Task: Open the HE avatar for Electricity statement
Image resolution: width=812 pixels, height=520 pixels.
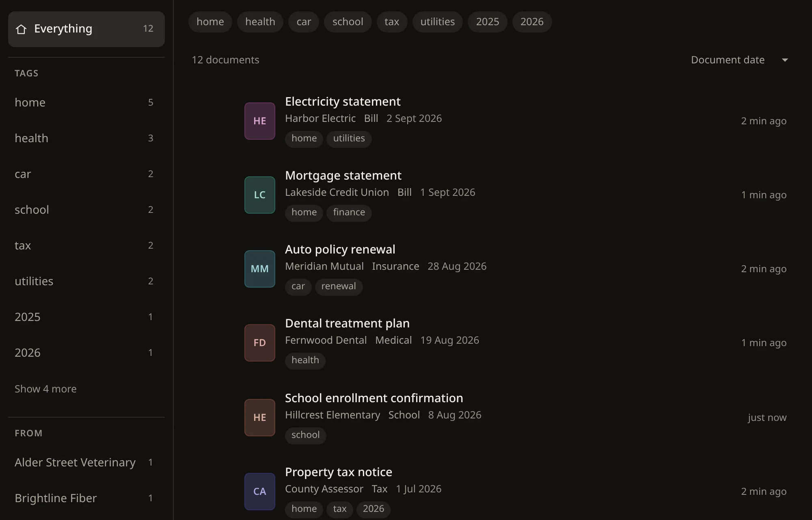Action: [260, 121]
